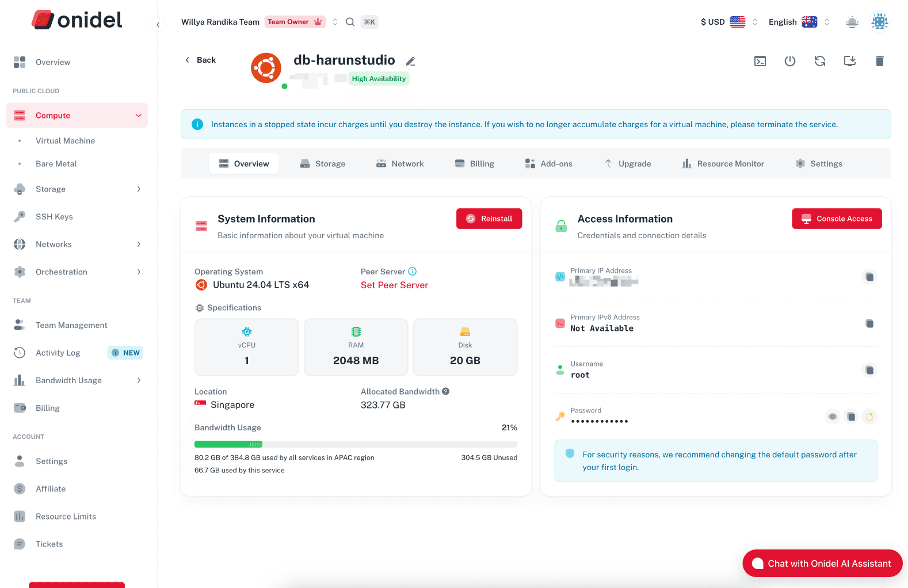Copy the primary IP address

coord(869,277)
